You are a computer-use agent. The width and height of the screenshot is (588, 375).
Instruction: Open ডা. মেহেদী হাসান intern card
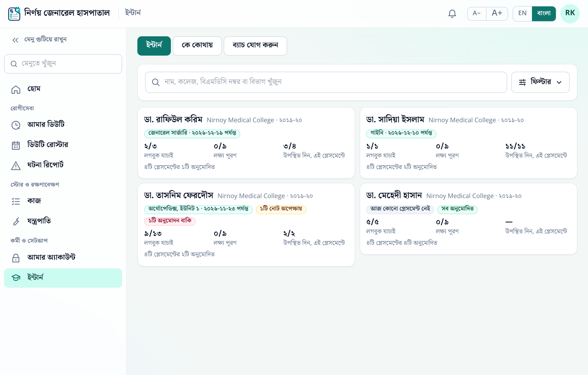click(468, 219)
